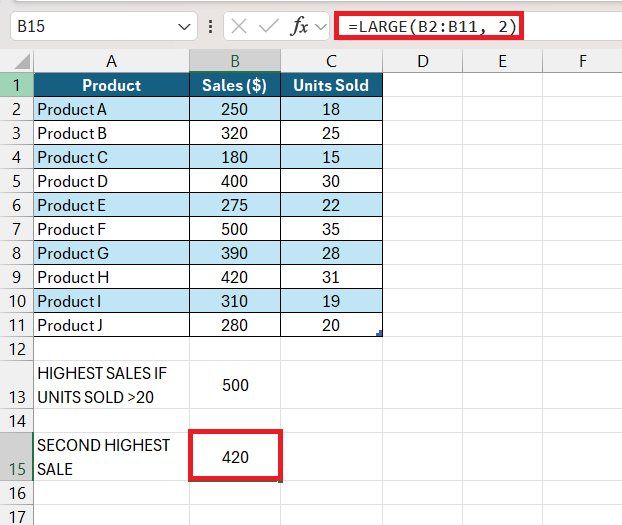
Task: Select the 'SECOND HIGHEST SALE' label cell
Action: coord(111,457)
